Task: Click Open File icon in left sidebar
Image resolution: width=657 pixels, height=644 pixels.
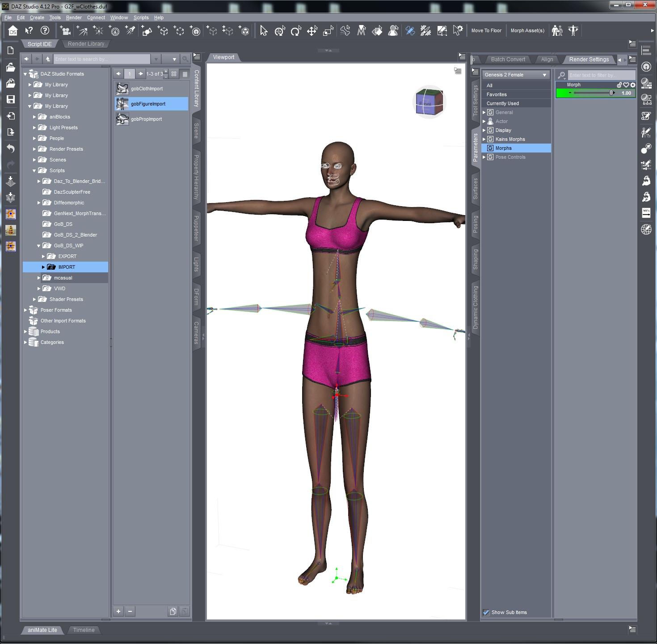Action: [11, 67]
